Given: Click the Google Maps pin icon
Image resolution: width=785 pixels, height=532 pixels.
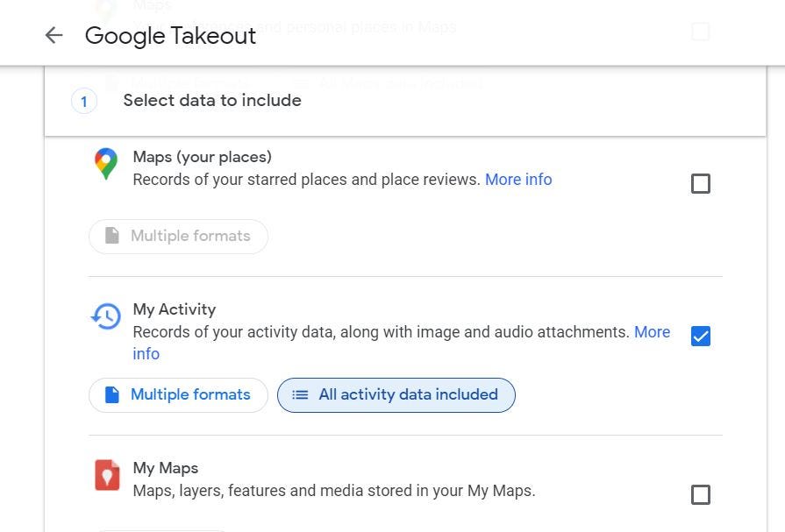Looking at the screenshot, I should pyautogui.click(x=106, y=164).
